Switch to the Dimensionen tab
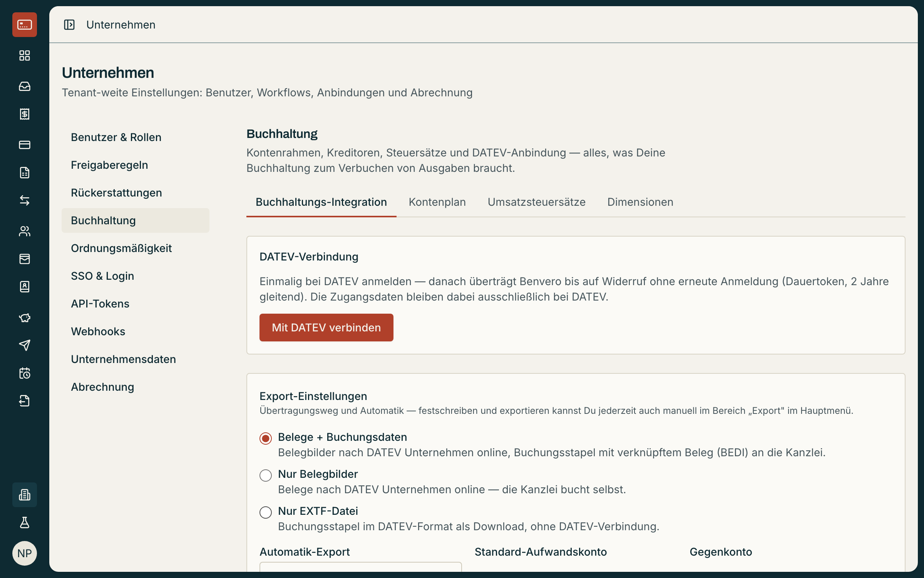Viewport: 924px width, 578px height. 640,202
